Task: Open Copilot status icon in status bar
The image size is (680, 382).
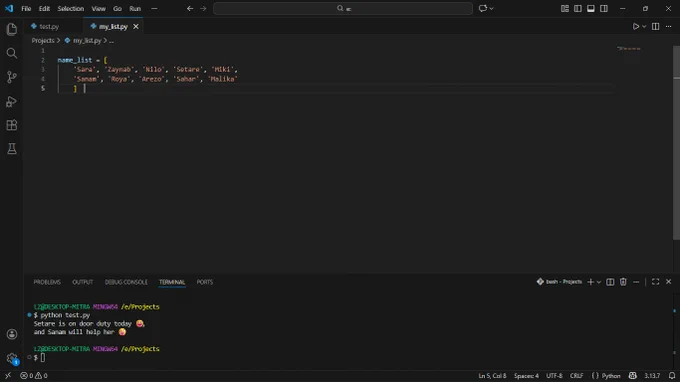Action: [633, 375]
